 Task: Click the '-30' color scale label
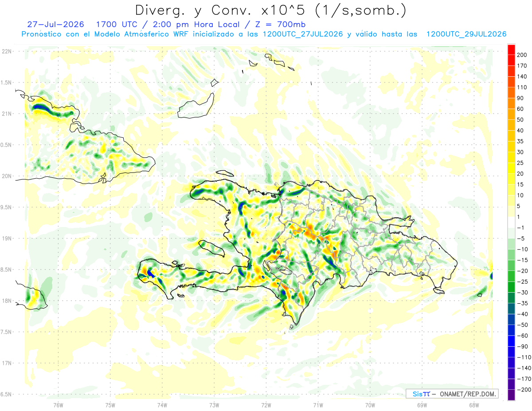(522, 292)
